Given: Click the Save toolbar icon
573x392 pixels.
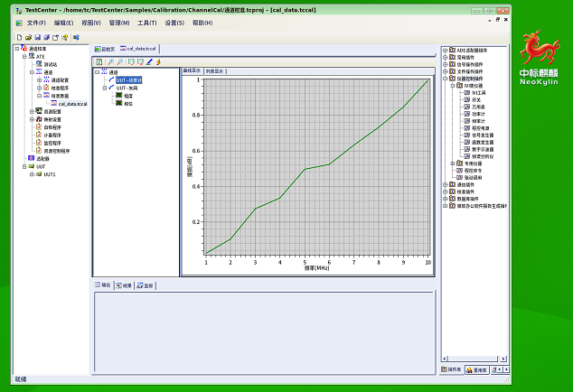Looking at the screenshot, I should (36, 37).
